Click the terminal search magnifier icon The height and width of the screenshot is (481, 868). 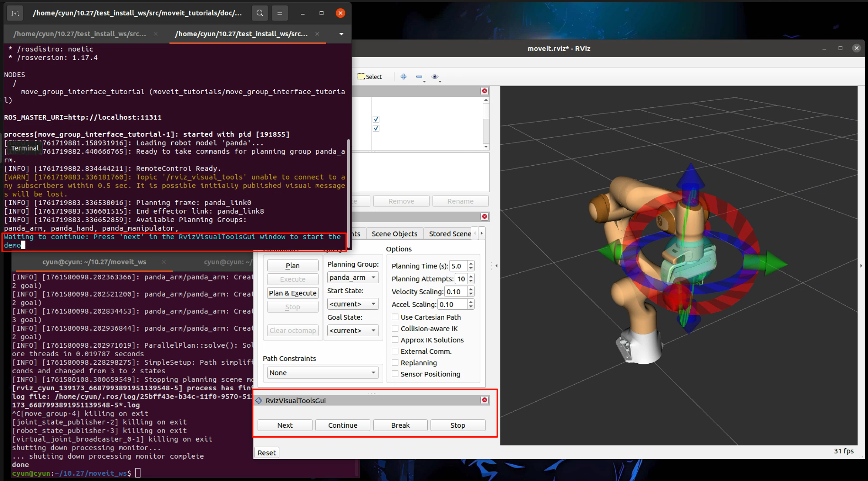tap(260, 13)
